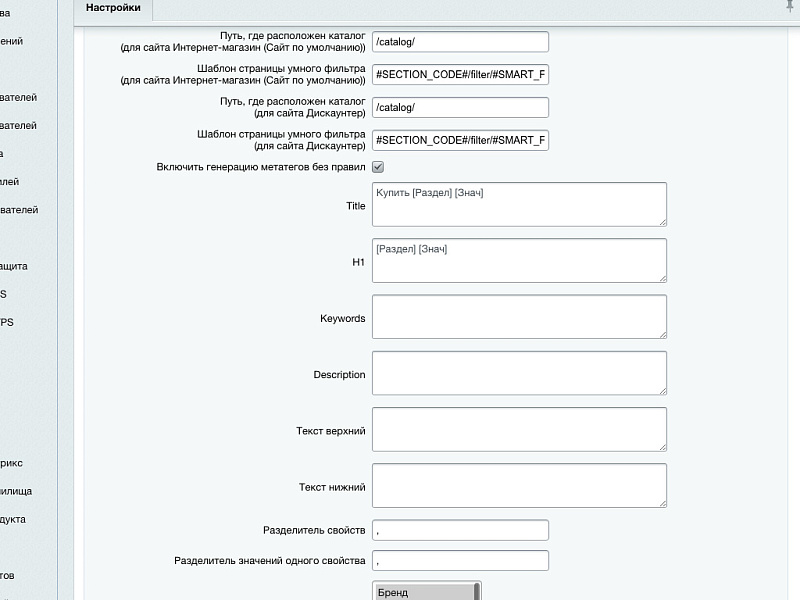Focus the Description text area

coord(518,373)
